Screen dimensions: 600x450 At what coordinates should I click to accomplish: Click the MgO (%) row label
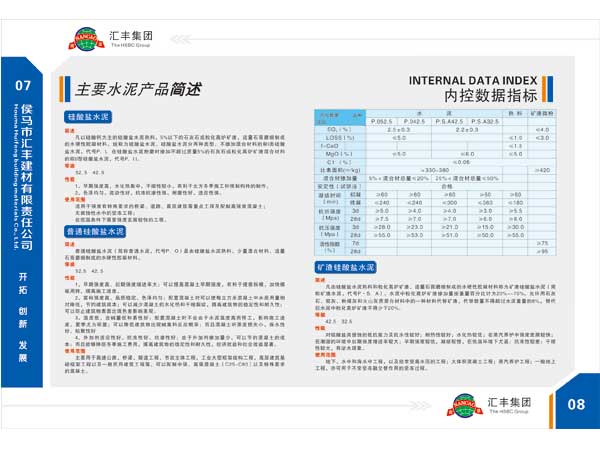pyautogui.click(x=332, y=153)
